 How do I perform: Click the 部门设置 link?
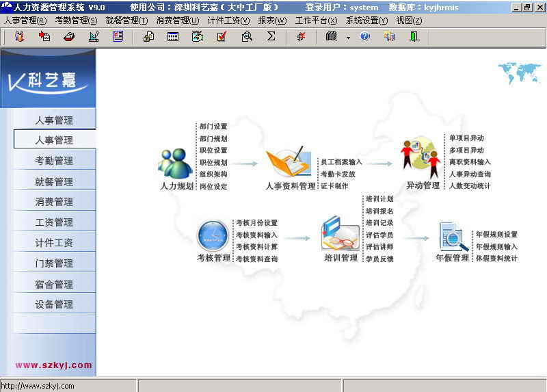213,127
